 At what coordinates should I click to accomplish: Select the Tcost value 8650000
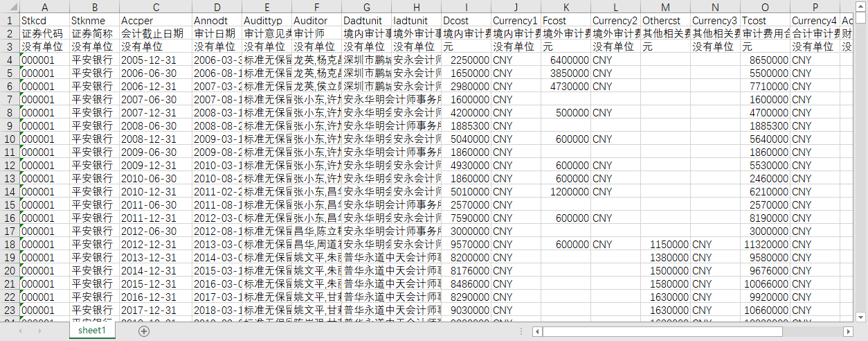pos(765,60)
